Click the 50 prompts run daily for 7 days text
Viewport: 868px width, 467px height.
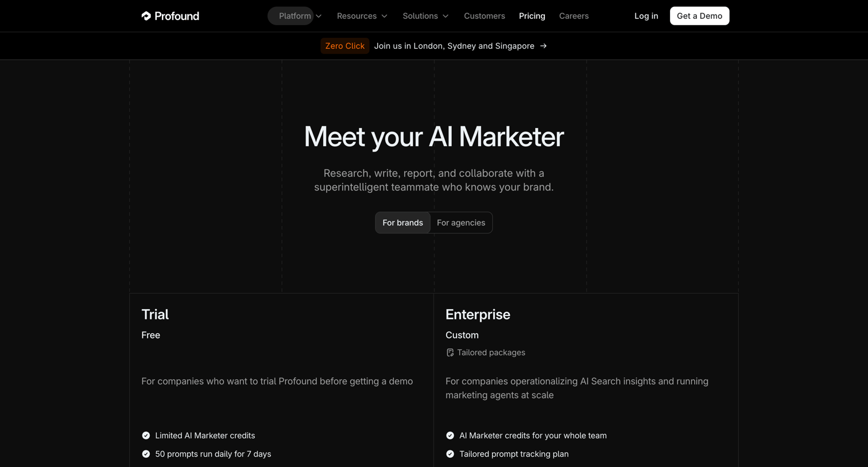click(x=213, y=454)
